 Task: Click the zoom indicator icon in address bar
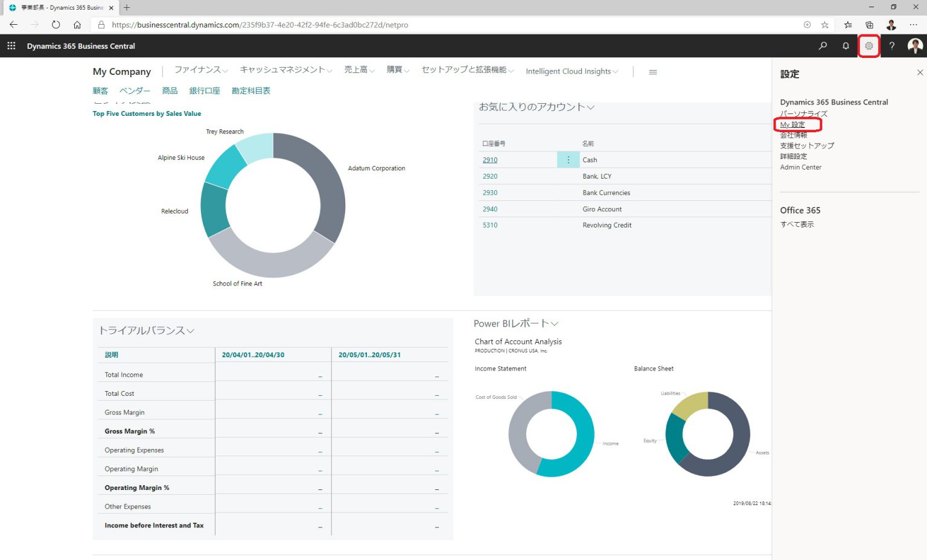807,25
